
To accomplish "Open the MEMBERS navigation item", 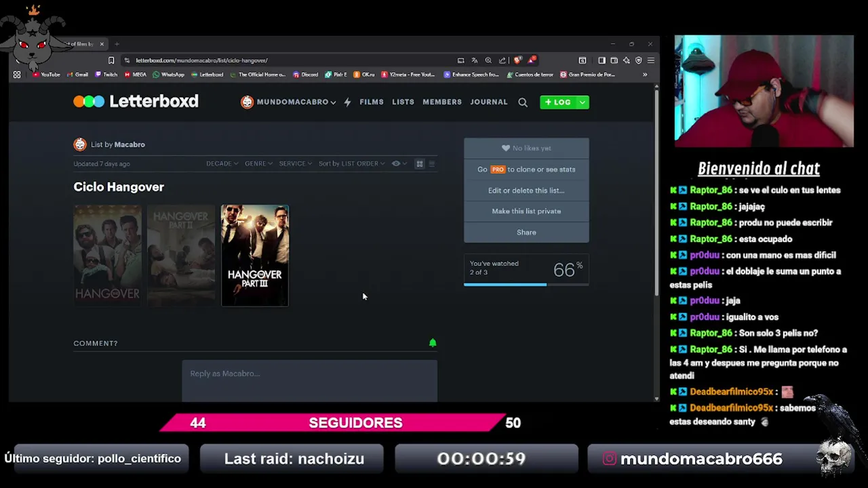I will point(442,102).
